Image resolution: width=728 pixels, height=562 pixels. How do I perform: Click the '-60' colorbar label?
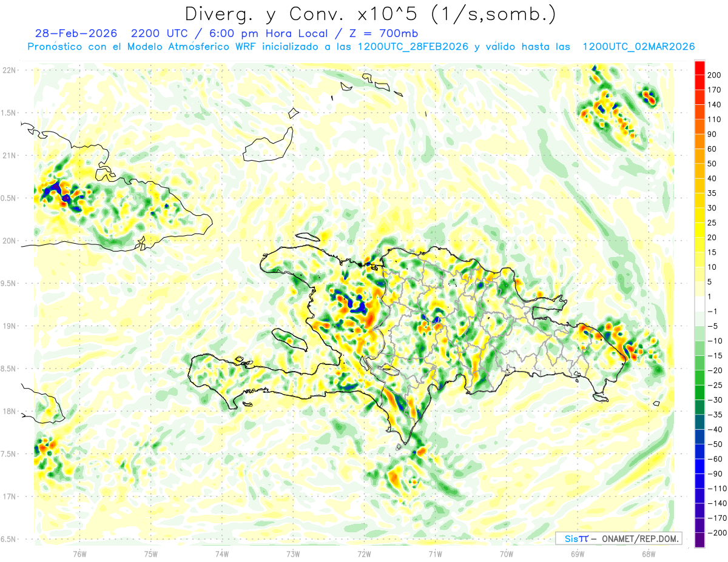(715, 459)
